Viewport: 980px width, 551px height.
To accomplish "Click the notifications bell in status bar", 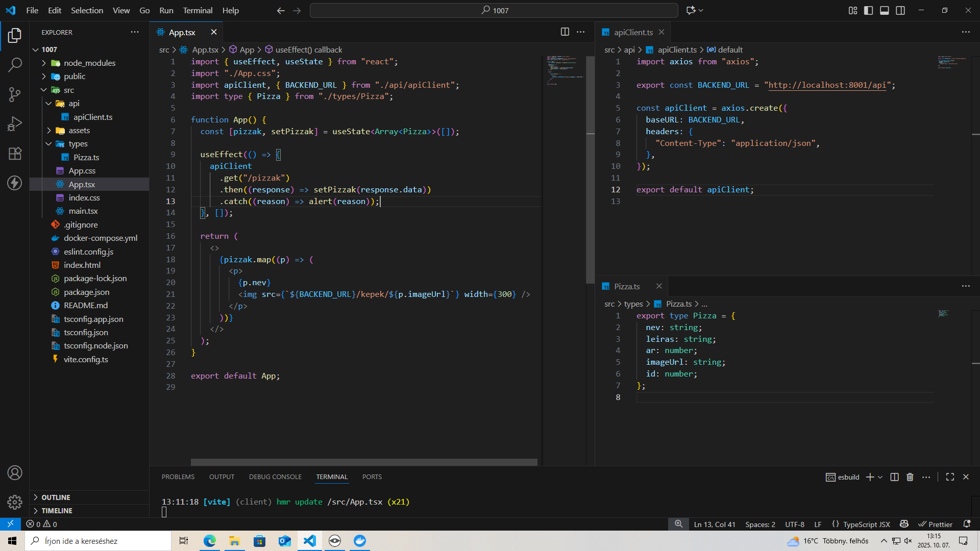I will click(966, 524).
